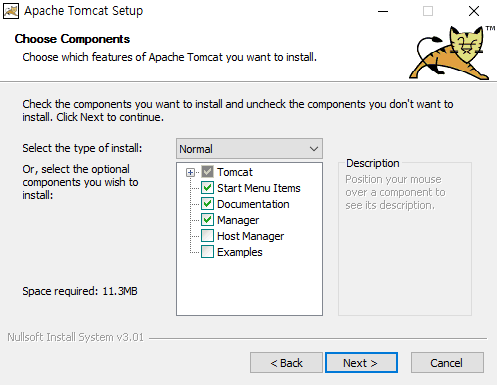Select the Examples component label

point(240,252)
